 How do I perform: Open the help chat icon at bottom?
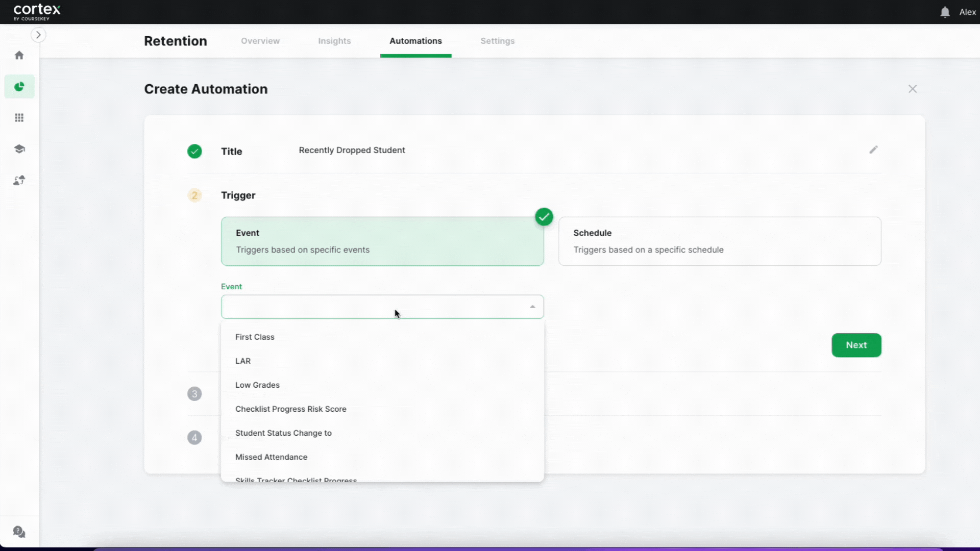click(19, 532)
